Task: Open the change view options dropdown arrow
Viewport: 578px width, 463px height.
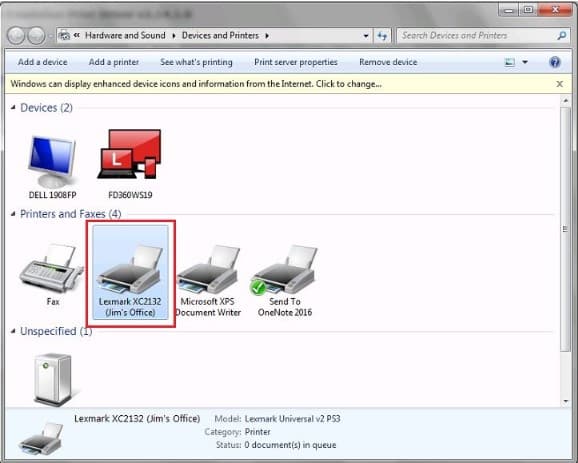Action: [x=525, y=62]
